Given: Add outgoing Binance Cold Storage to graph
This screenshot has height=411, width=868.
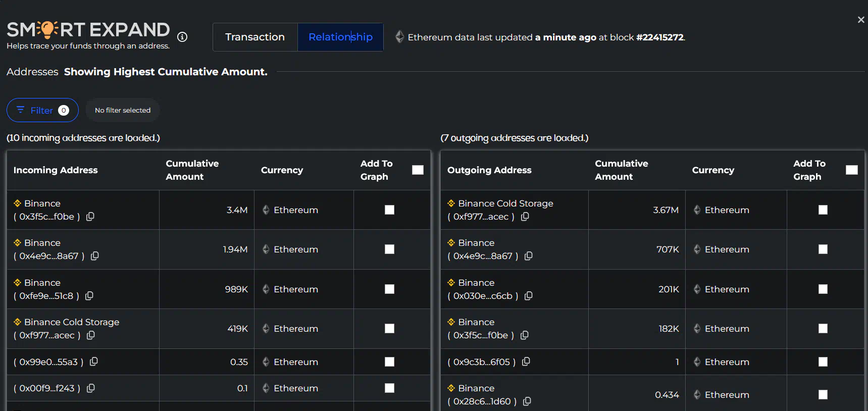Looking at the screenshot, I should pos(823,210).
